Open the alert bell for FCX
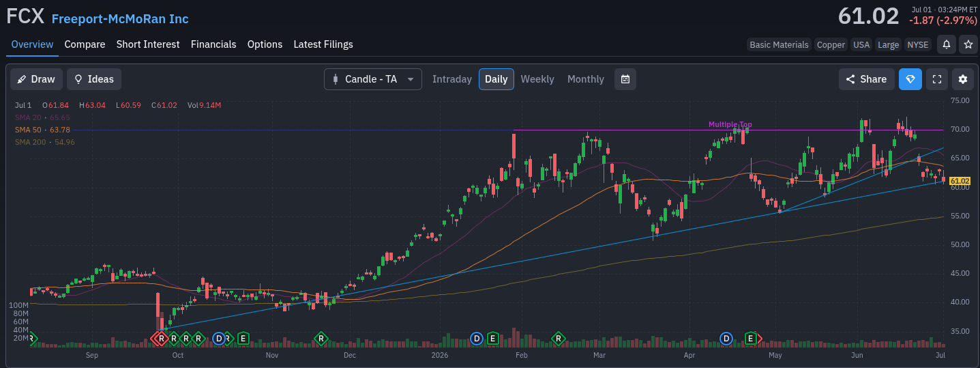This screenshot has height=368, width=980. (947, 44)
